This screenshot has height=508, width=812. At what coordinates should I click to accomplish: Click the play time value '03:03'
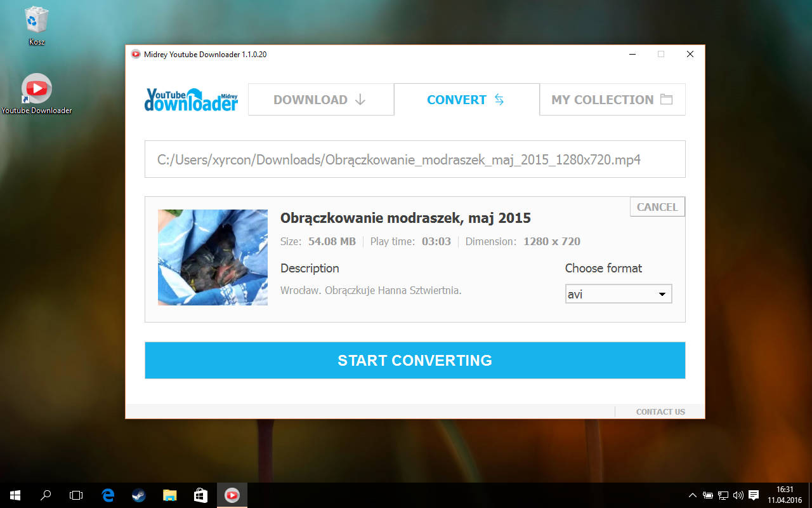(x=436, y=241)
